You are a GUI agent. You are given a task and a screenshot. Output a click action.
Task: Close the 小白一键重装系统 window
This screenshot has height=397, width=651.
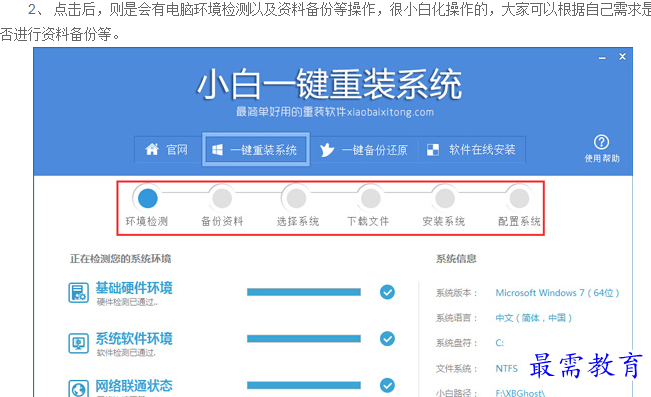click(x=622, y=56)
